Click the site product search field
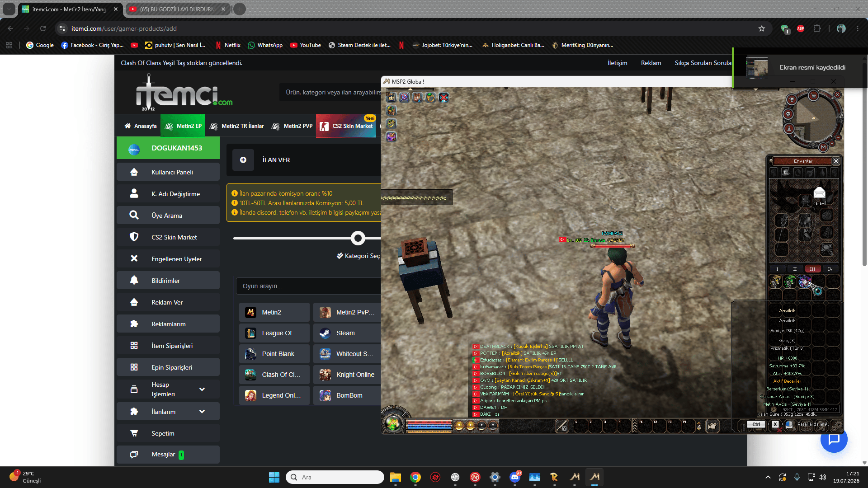This screenshot has width=868, height=488. pos(330,92)
